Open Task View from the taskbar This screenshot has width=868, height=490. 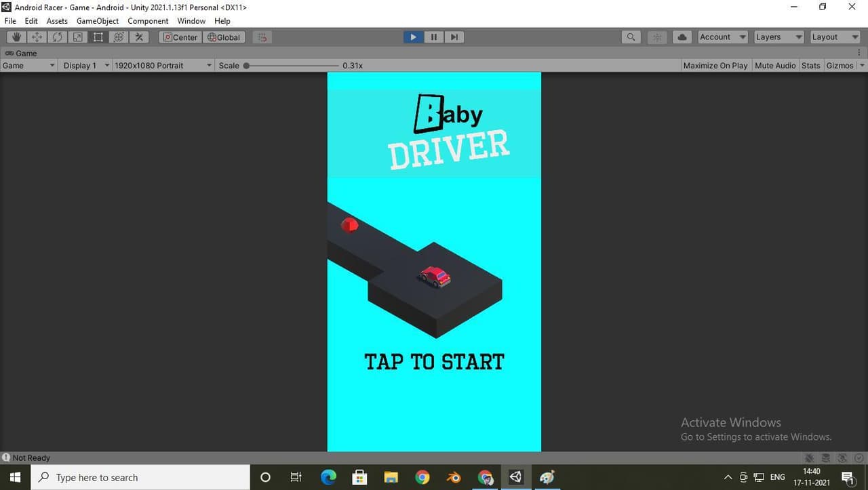click(296, 477)
